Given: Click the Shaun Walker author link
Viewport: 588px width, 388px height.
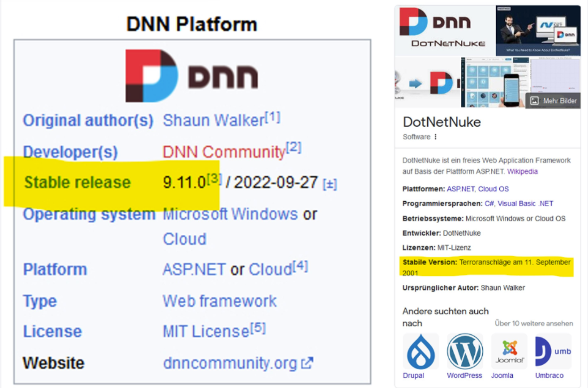Looking at the screenshot, I should [213, 121].
